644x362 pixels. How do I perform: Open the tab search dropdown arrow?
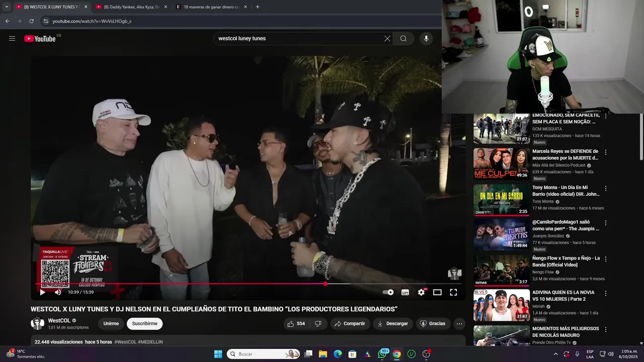(x=7, y=7)
